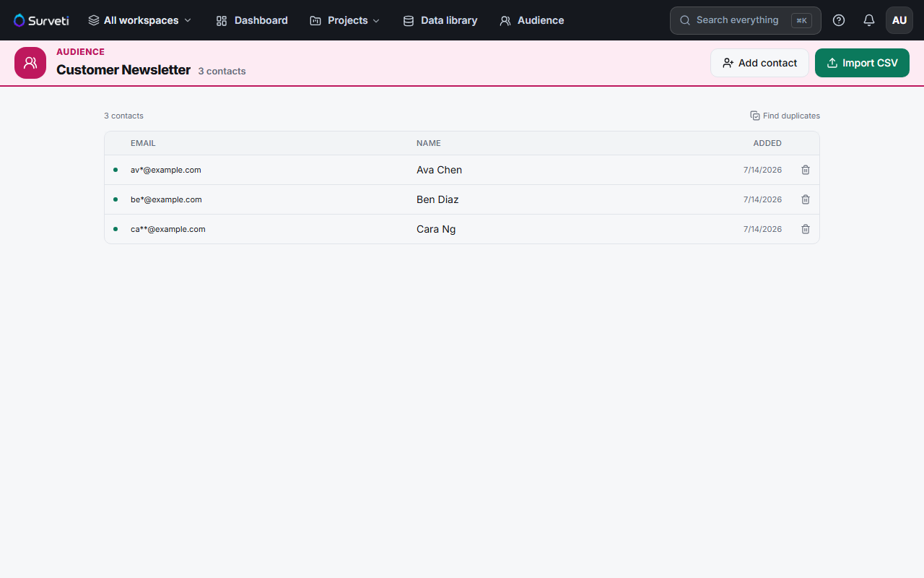Viewport: 924px width, 578px height.
Task: Click the ADDED column header
Action: 767,143
